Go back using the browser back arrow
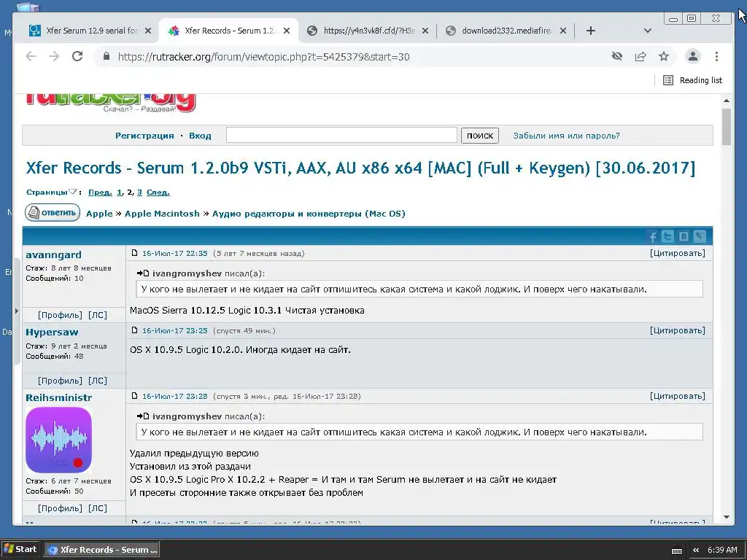The image size is (747, 560). 31,57
